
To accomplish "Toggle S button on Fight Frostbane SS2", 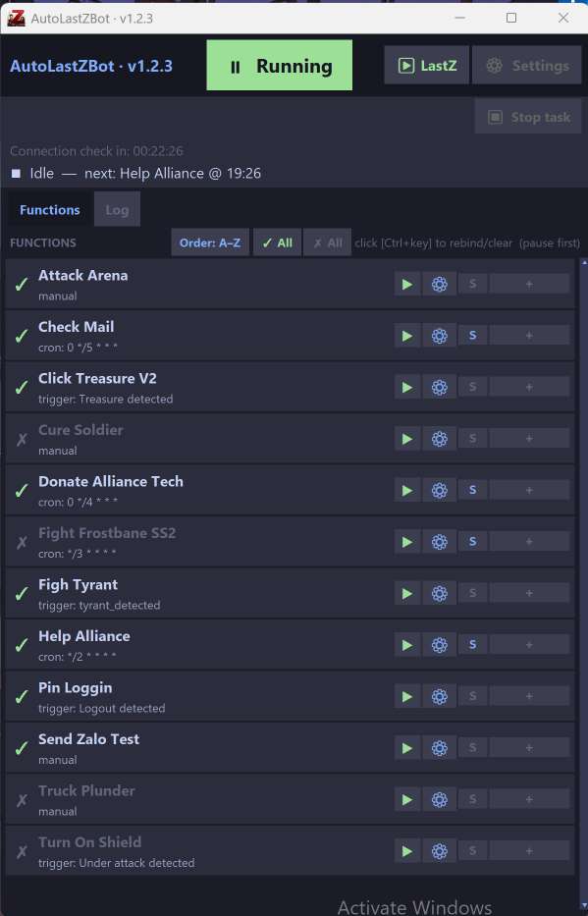I will pos(472,542).
